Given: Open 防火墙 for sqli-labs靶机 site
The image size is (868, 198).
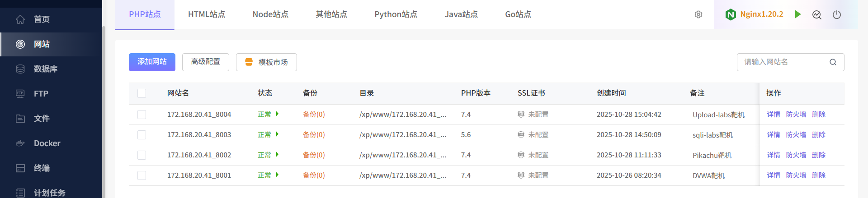Looking at the screenshot, I should tap(796, 135).
